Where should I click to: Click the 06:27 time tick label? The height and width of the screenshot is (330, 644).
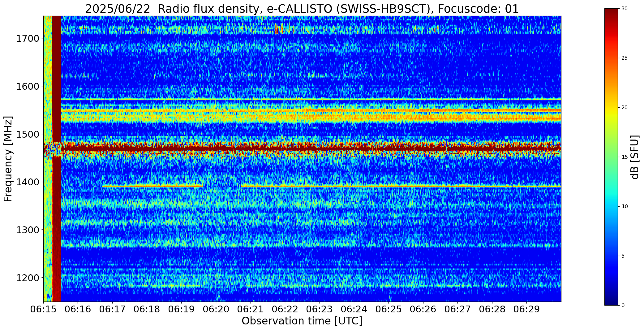[457, 309]
